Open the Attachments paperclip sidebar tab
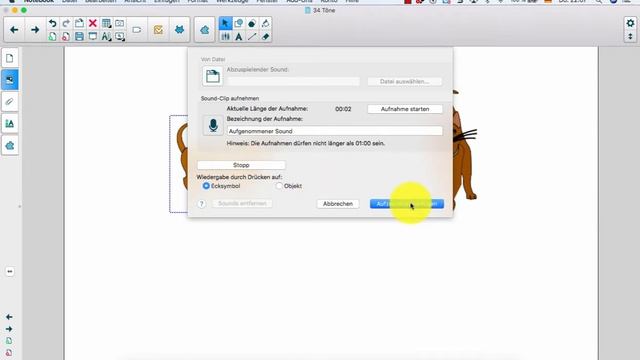640x360 pixels. tap(10, 102)
